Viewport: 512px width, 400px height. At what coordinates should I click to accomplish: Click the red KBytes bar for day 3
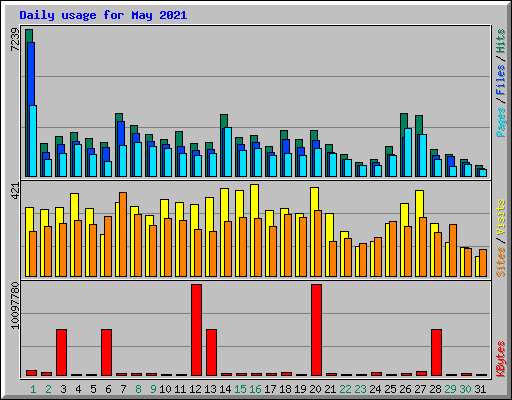point(61,353)
